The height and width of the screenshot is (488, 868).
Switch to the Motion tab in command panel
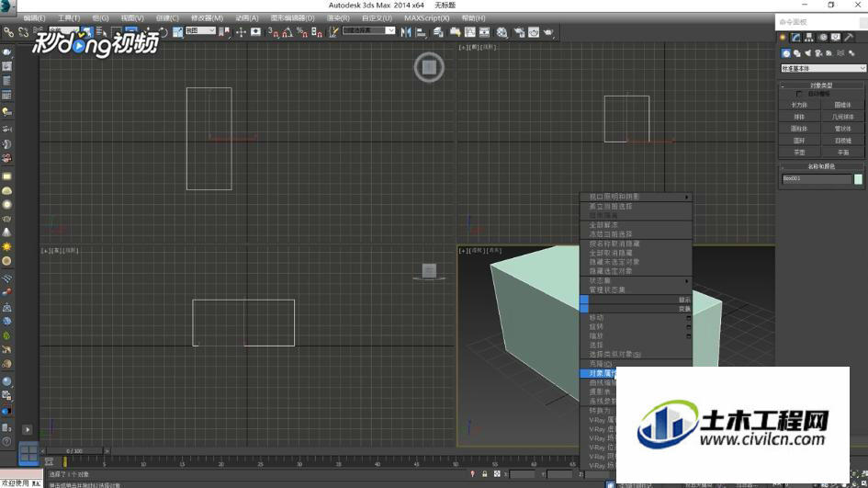823,37
